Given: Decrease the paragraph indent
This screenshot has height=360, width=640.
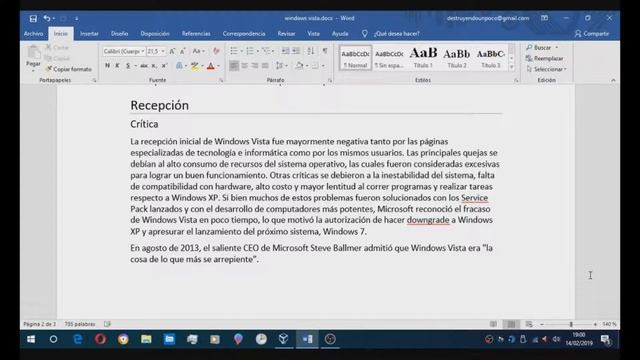Looking at the screenshot, I should pos(285,51).
